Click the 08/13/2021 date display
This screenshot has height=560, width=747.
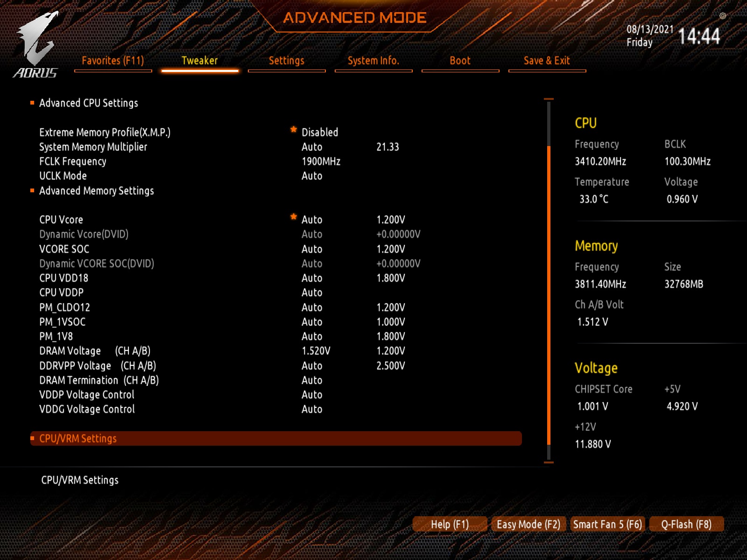(650, 29)
